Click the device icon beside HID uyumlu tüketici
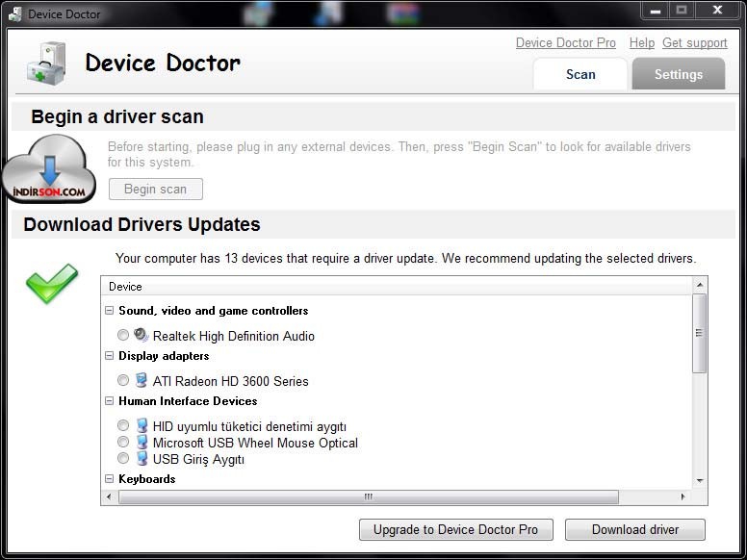Viewport: 747px width, 560px height. pos(142,425)
